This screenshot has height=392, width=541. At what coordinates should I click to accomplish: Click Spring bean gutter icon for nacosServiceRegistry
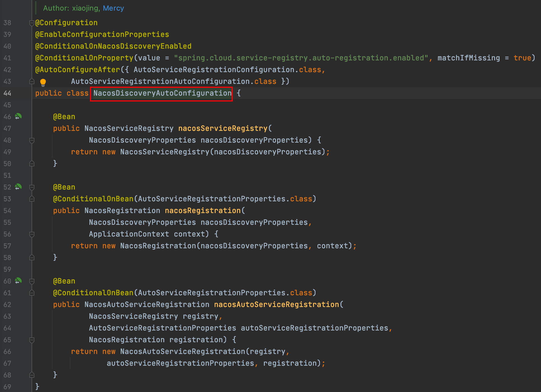click(18, 116)
